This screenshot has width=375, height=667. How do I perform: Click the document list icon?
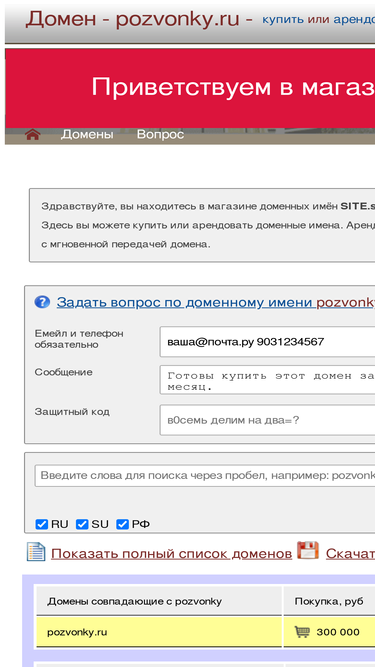(36, 551)
